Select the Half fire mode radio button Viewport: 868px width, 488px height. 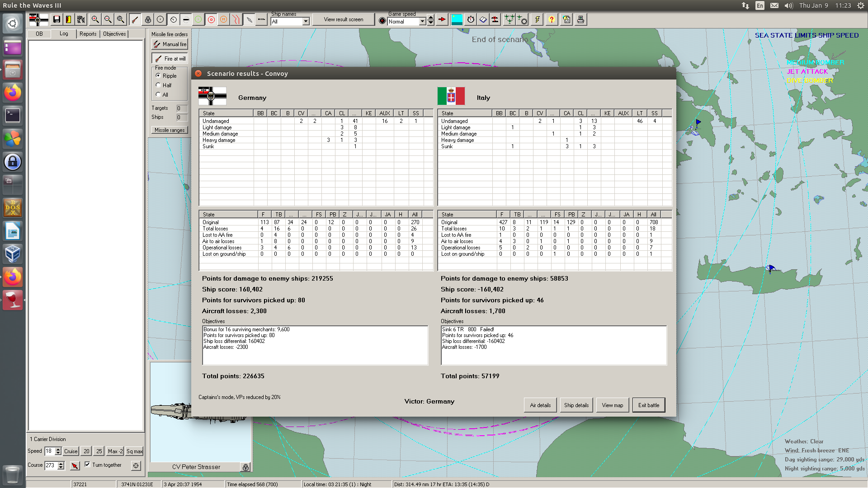[x=158, y=85]
